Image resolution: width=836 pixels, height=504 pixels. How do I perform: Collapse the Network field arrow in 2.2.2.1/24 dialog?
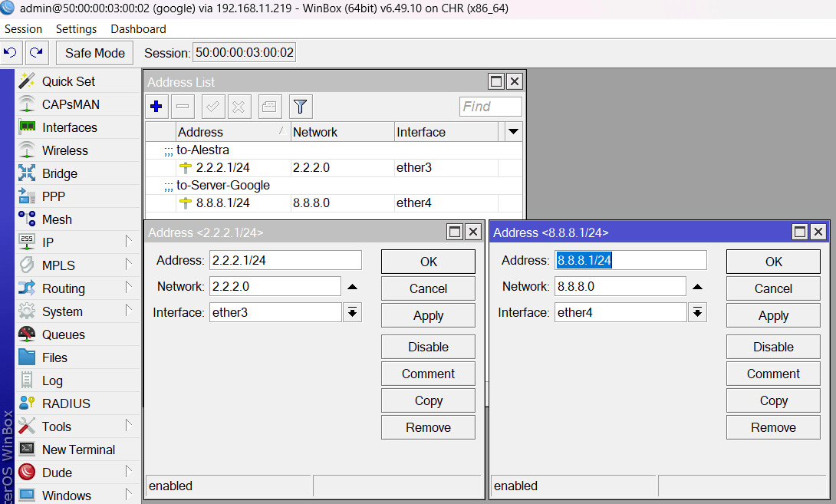pyautogui.click(x=352, y=287)
